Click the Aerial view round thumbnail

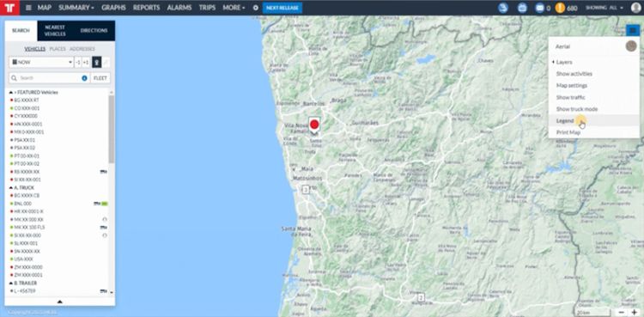click(x=631, y=46)
